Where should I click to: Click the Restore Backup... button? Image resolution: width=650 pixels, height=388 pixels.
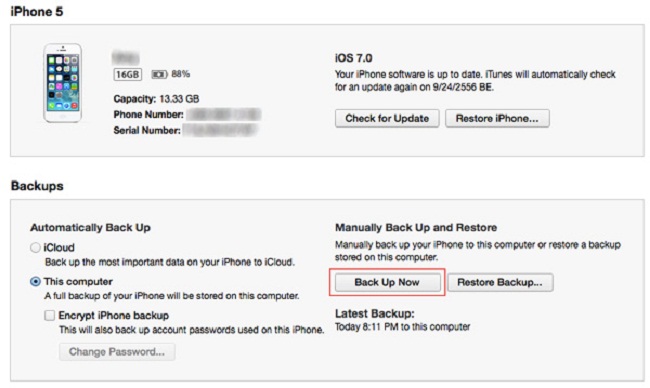[500, 282]
